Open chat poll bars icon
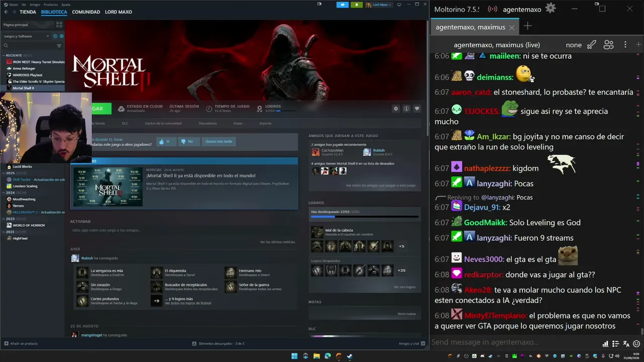 tap(605, 344)
